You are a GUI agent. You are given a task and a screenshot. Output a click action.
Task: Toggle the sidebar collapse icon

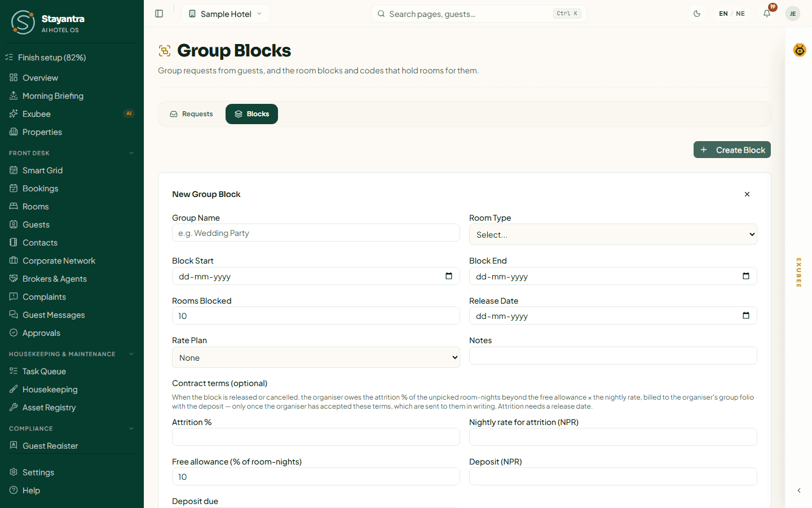[x=159, y=14]
